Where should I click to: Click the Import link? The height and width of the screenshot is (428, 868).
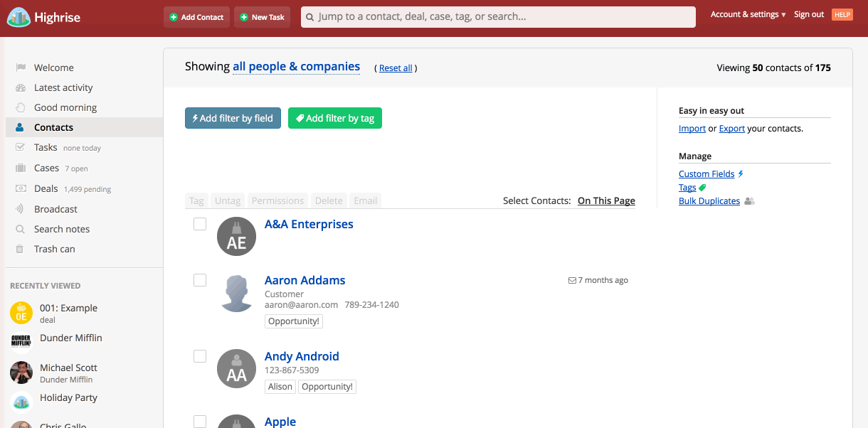tap(692, 129)
